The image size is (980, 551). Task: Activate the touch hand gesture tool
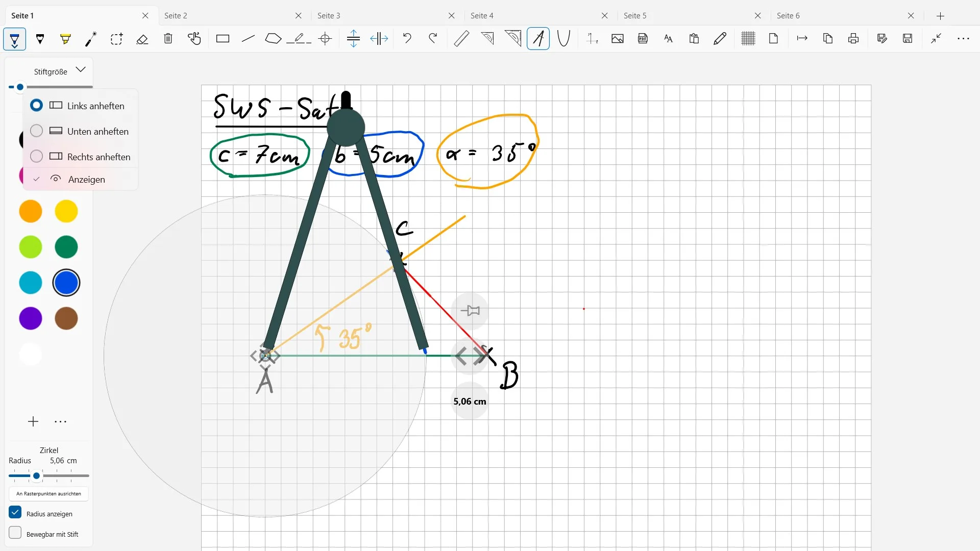click(x=194, y=39)
